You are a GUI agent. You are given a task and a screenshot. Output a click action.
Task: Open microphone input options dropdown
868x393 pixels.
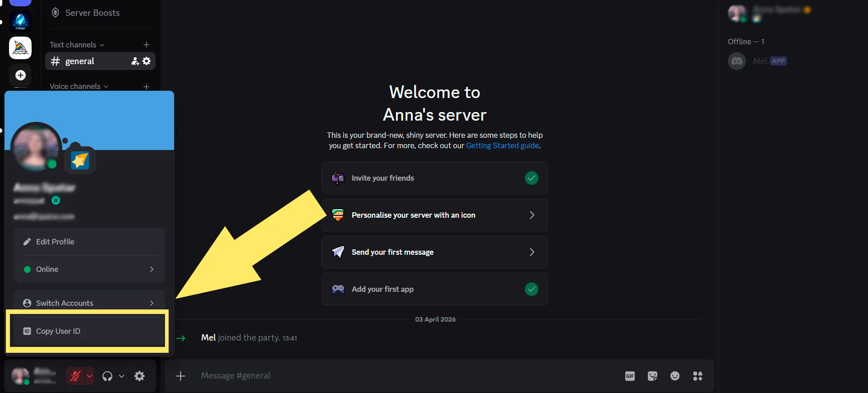(x=90, y=376)
